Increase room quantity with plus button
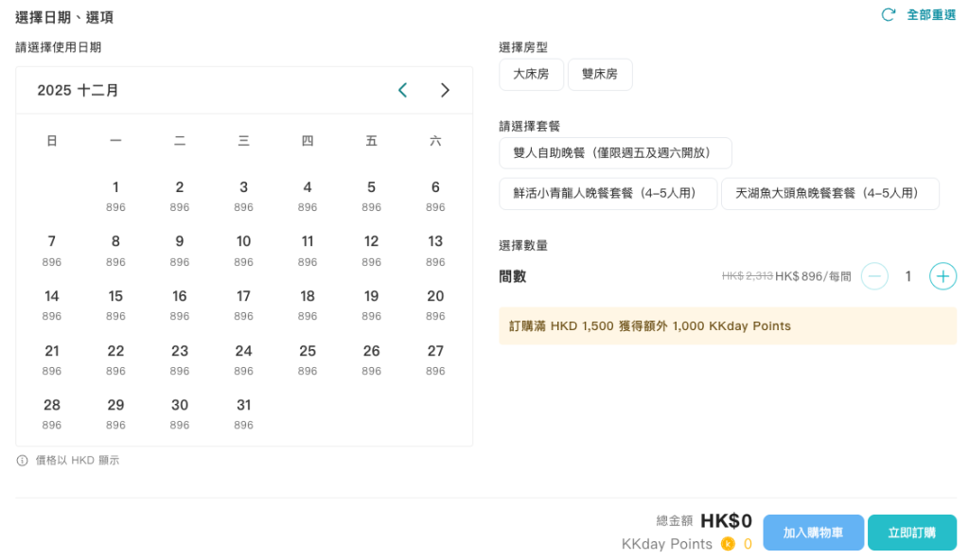 click(943, 276)
